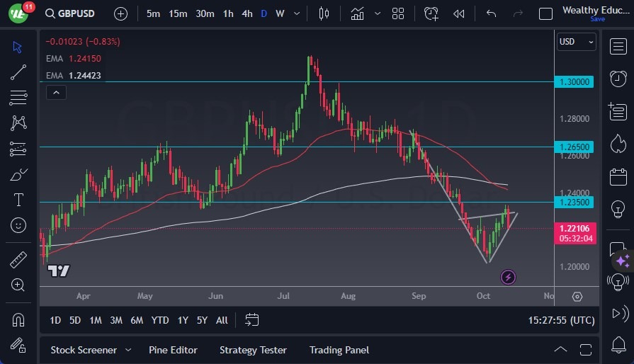Viewport: 634px width, 364px height.
Task: Expand the Stock Screener dropdown arrow
Action: click(128, 350)
